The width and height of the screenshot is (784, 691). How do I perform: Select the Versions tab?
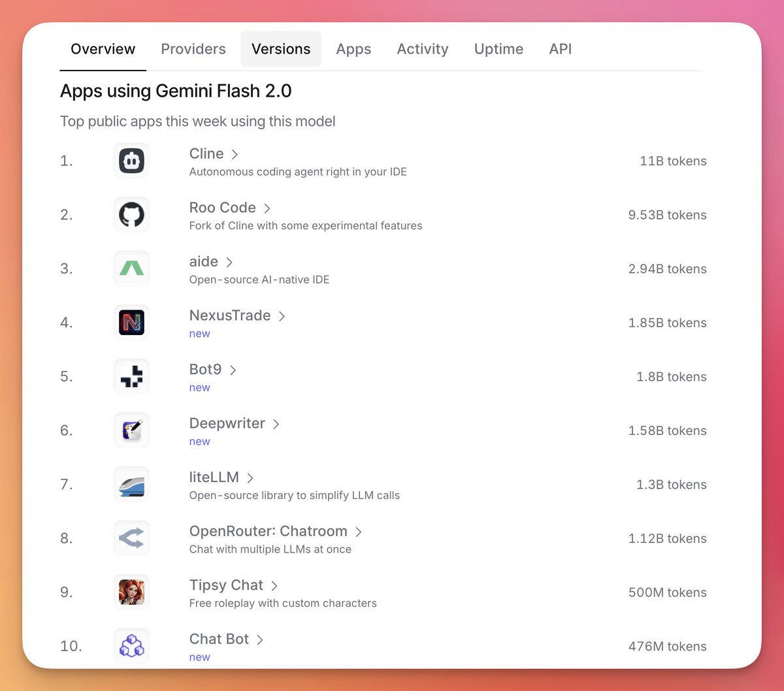click(281, 49)
